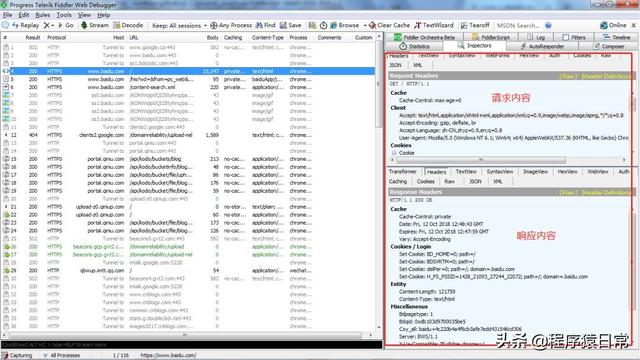Open the Tools menu
The height and width of the screenshot is (360, 640).
64,15
